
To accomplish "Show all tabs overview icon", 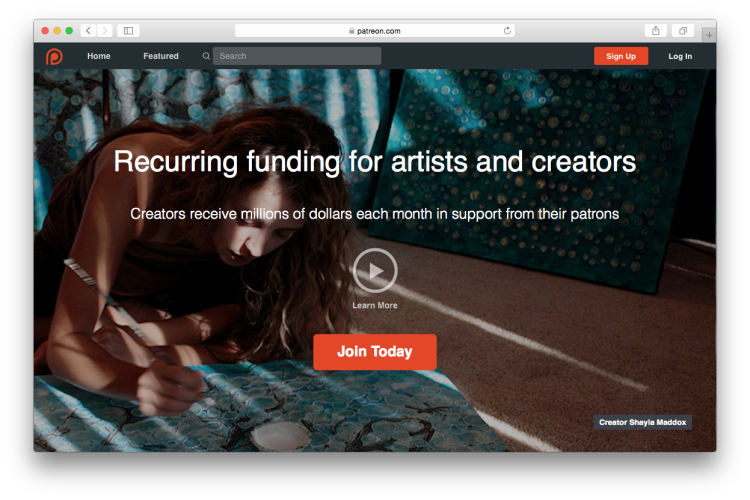I will [x=683, y=31].
